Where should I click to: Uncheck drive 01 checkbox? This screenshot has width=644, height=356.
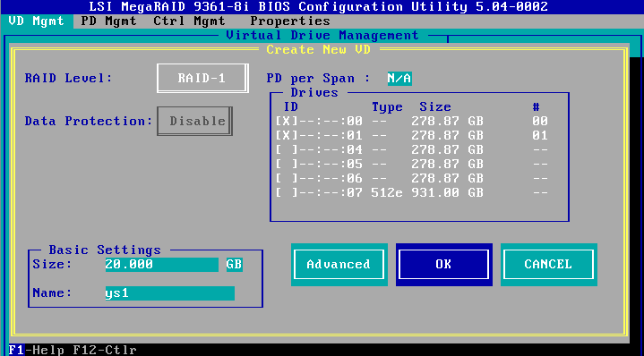(x=286, y=135)
